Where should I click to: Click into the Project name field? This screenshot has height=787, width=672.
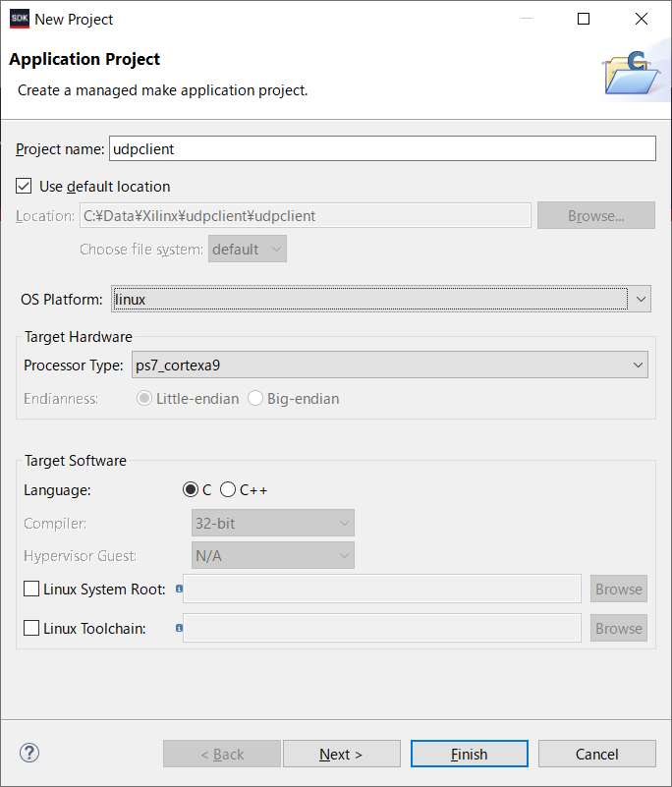(382, 148)
